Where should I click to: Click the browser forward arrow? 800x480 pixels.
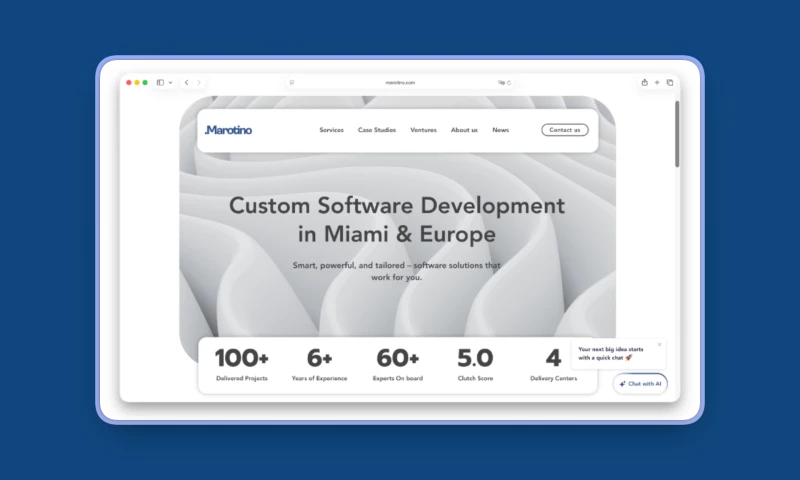[x=199, y=83]
